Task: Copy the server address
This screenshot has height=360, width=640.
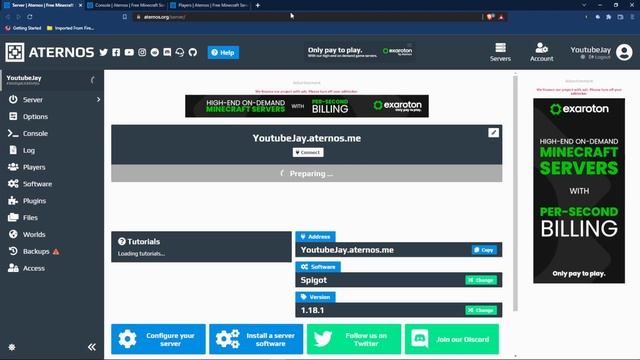Action: tap(484, 250)
